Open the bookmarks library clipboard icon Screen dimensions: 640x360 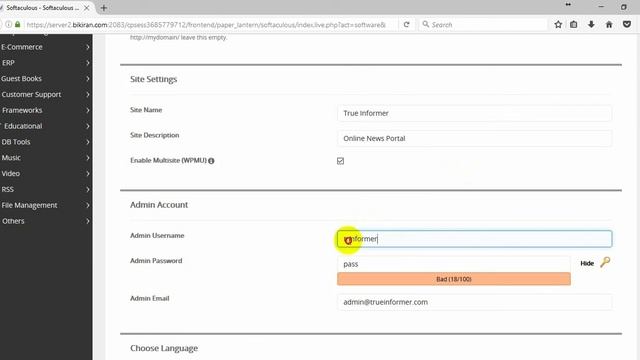(573, 24)
